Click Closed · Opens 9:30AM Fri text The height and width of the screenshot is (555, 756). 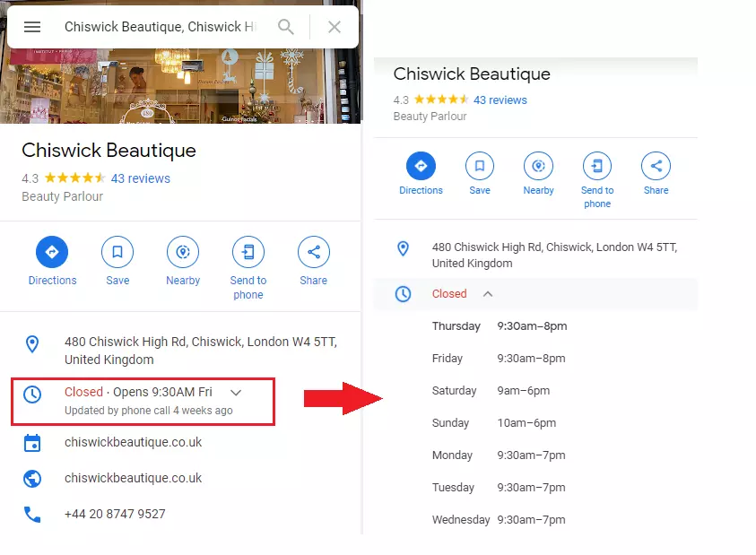[x=138, y=392]
